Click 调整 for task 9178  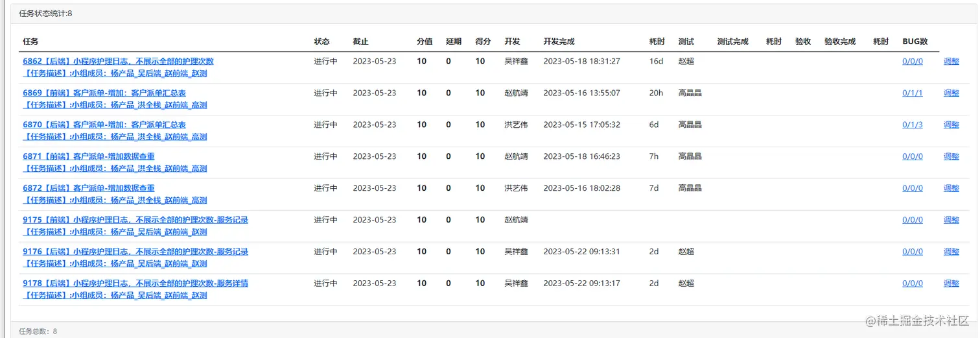951,284
